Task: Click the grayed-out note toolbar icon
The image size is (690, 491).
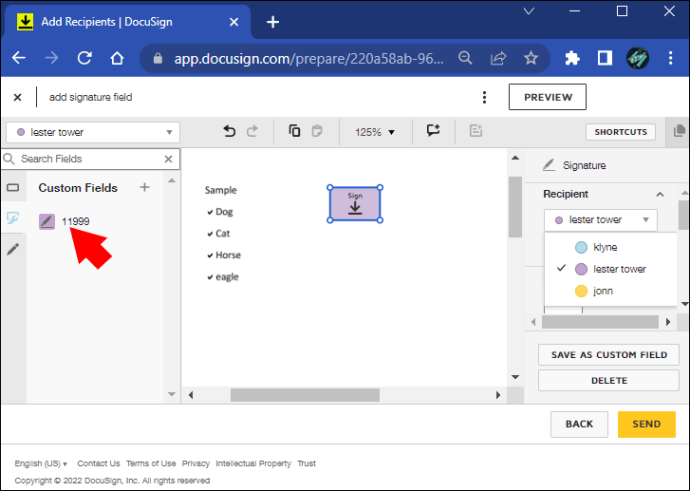Action: pyautogui.click(x=476, y=131)
